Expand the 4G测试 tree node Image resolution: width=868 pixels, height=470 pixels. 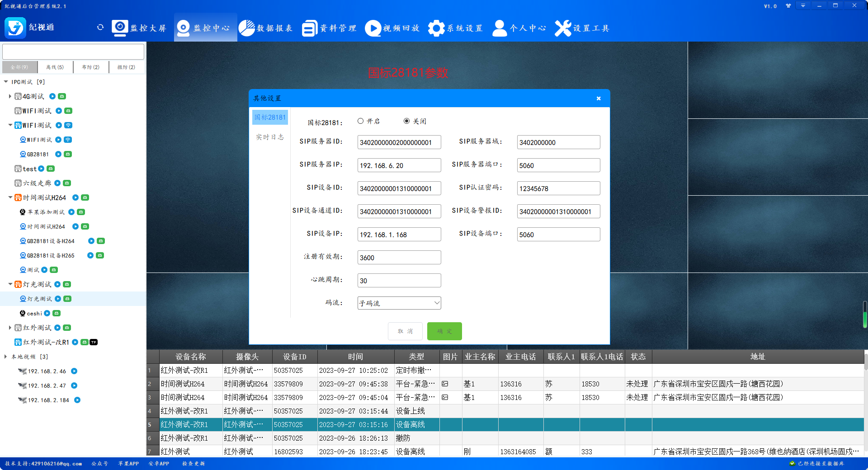tap(10, 96)
